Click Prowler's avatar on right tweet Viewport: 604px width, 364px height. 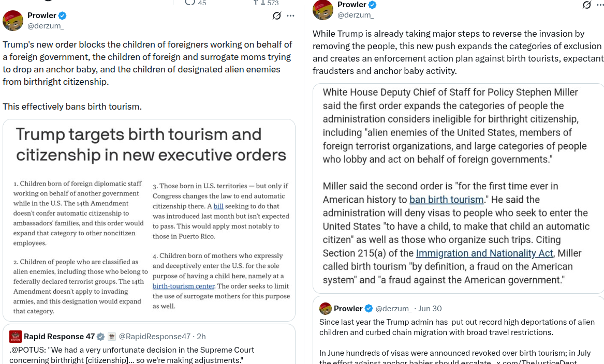(323, 10)
